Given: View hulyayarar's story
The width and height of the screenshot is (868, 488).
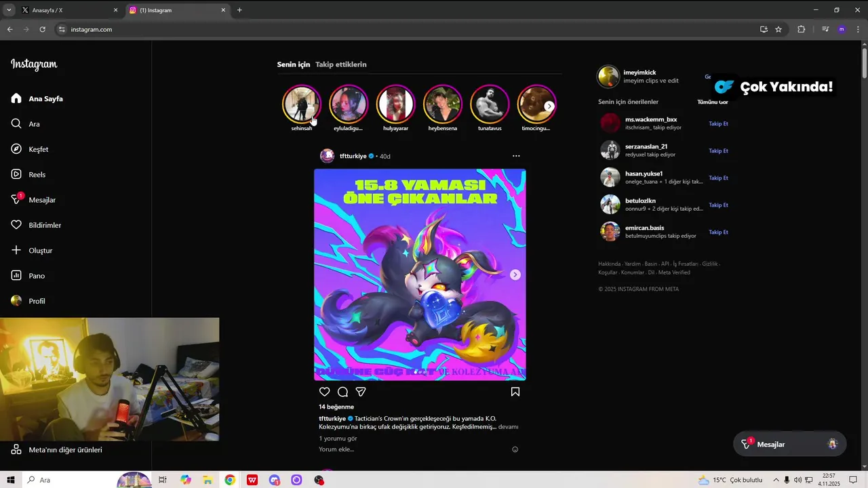Looking at the screenshot, I should 395,104.
